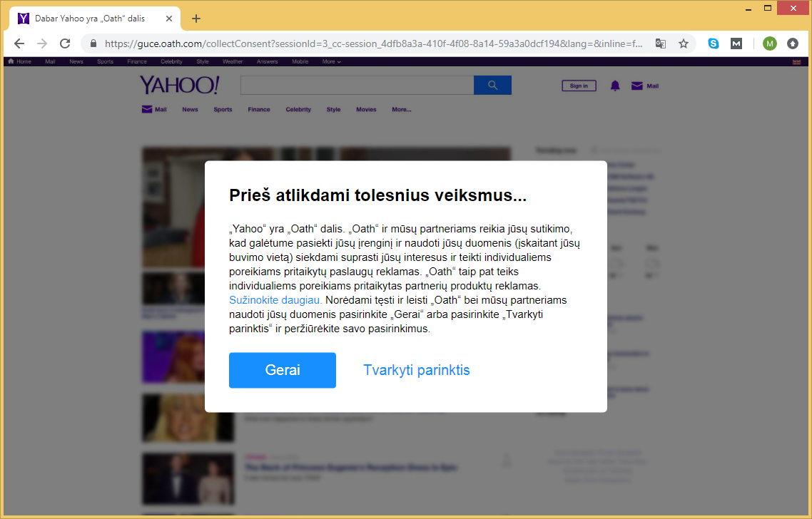View site security padlock info
Viewport: 812px width, 519px height.
93,43
